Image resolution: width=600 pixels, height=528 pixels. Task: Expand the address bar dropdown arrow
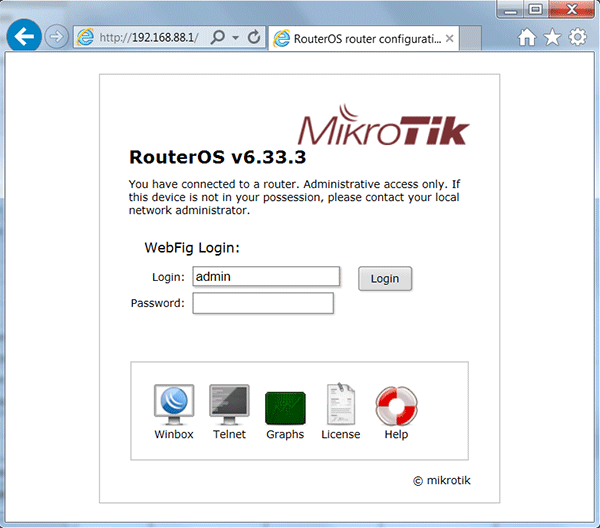(x=236, y=37)
